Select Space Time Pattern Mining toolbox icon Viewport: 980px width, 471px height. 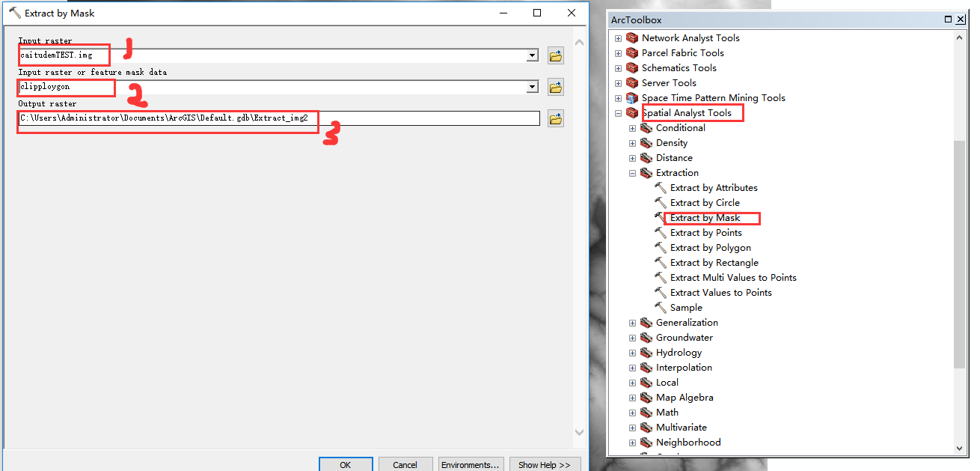click(632, 98)
